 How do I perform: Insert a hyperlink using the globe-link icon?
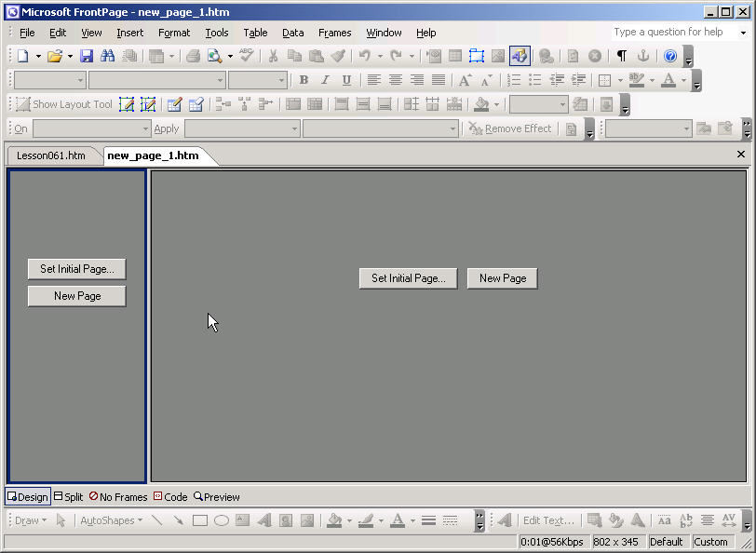pos(547,56)
